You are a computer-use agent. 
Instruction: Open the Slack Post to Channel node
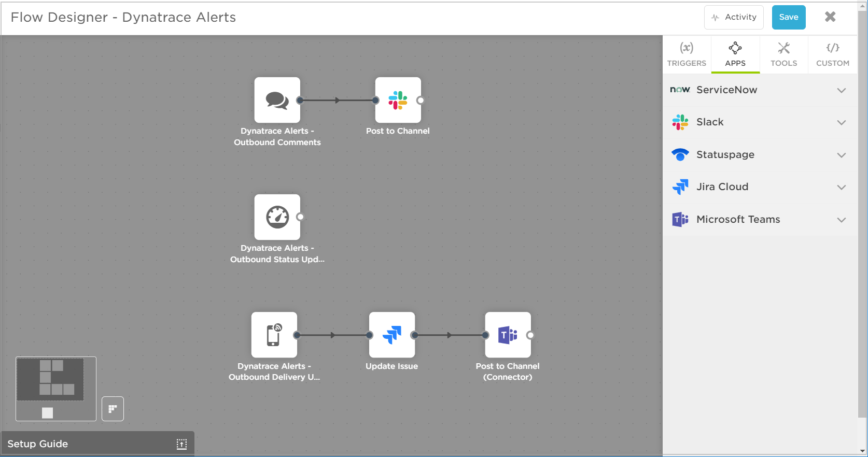pyautogui.click(x=398, y=100)
